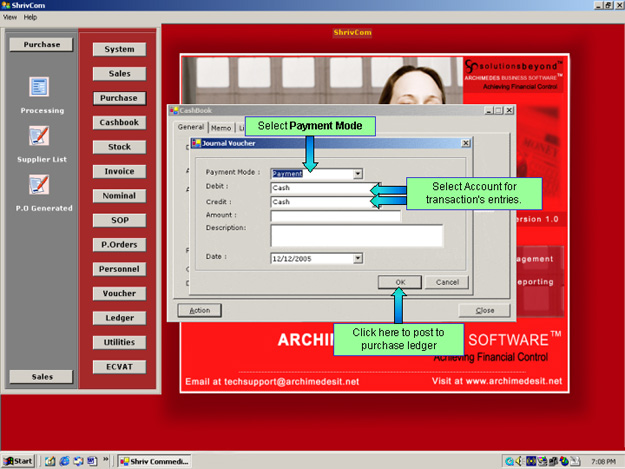The width and height of the screenshot is (625, 469).
Task: Close the Journal Voucher dialog with X
Action: point(465,143)
